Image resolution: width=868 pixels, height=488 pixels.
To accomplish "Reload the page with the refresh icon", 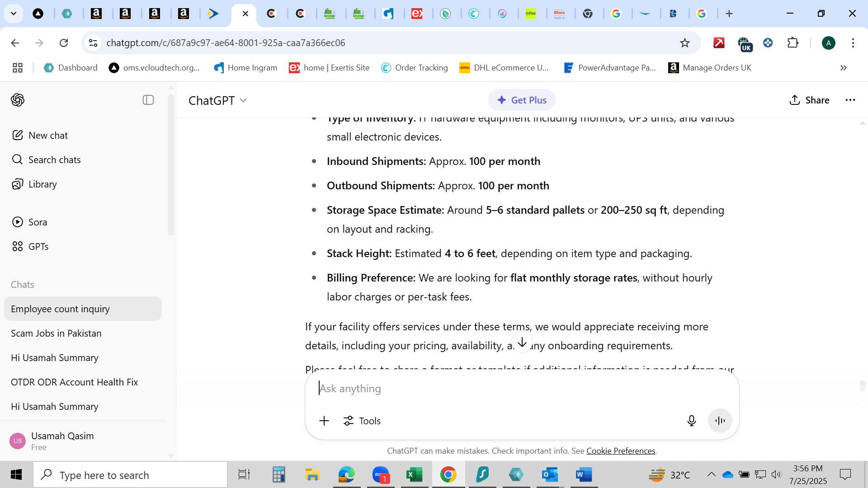I will coord(64,42).
